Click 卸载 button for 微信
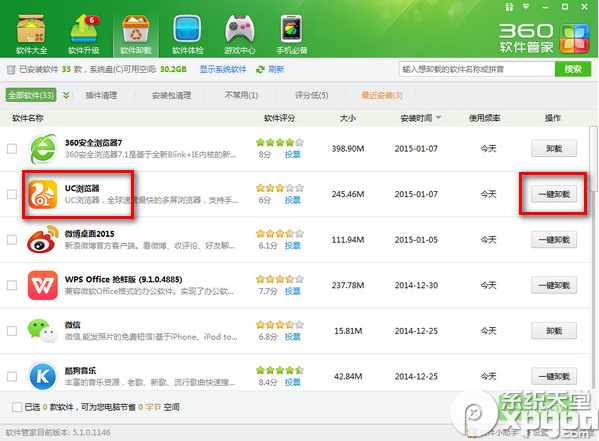 tap(554, 331)
